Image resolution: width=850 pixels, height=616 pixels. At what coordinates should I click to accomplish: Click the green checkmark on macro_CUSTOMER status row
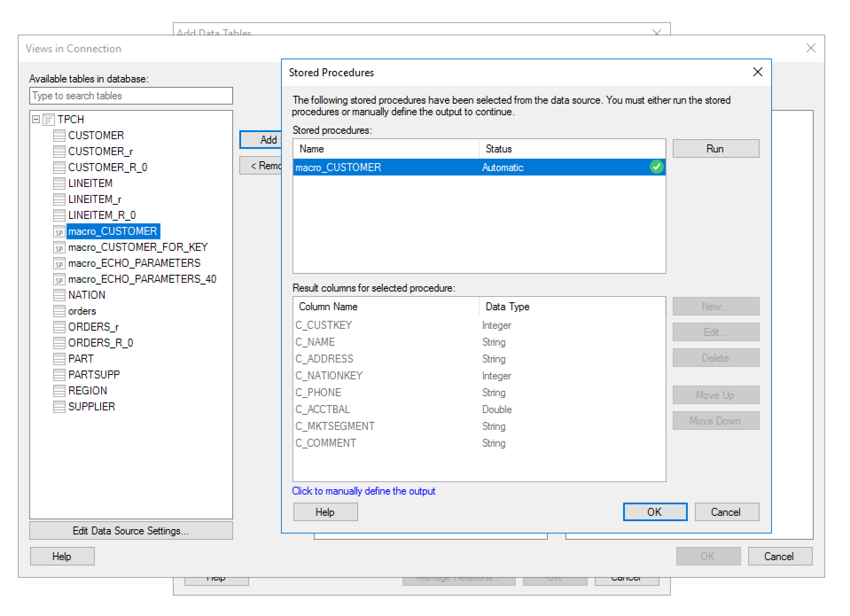point(656,167)
